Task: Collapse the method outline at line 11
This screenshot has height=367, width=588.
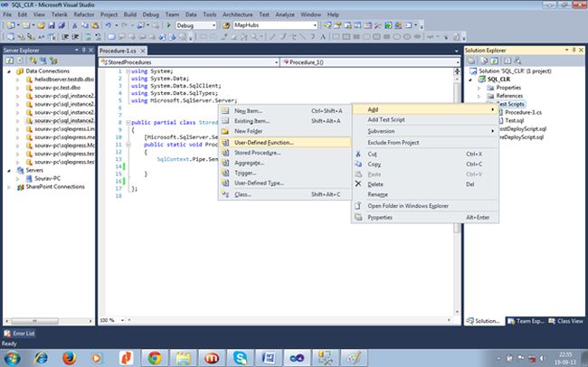Action: 128,145
